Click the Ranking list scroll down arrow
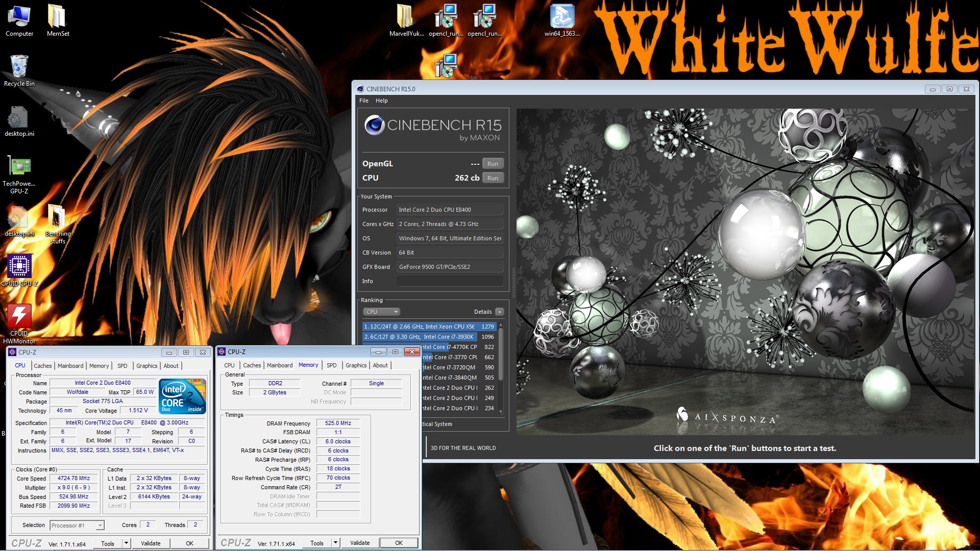The image size is (980, 551). click(501, 412)
